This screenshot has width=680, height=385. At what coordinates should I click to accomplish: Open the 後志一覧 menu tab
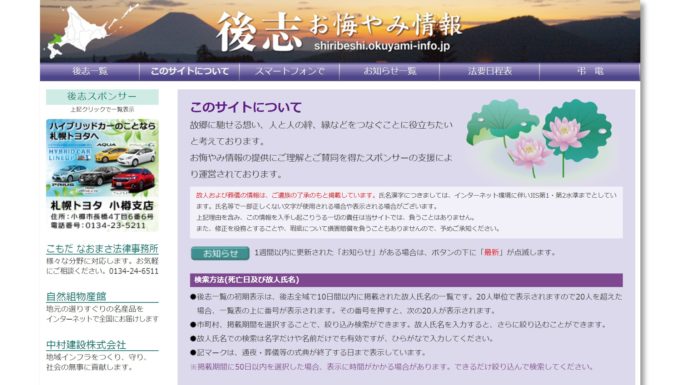[x=90, y=72]
